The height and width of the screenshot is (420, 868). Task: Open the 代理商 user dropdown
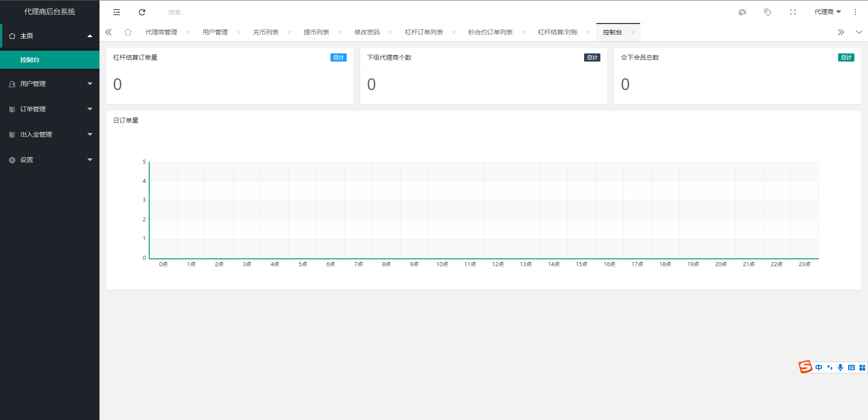point(827,12)
